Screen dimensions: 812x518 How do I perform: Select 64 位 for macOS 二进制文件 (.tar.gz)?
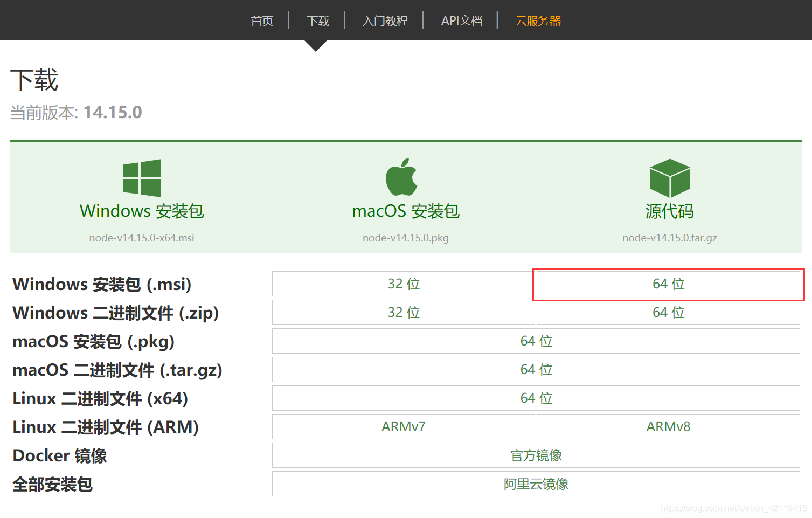536,369
